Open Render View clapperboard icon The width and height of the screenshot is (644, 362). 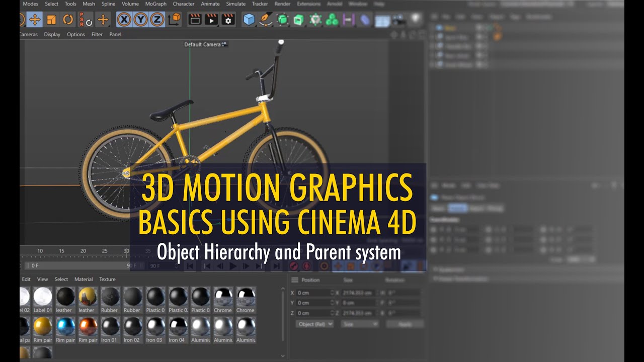point(195,20)
